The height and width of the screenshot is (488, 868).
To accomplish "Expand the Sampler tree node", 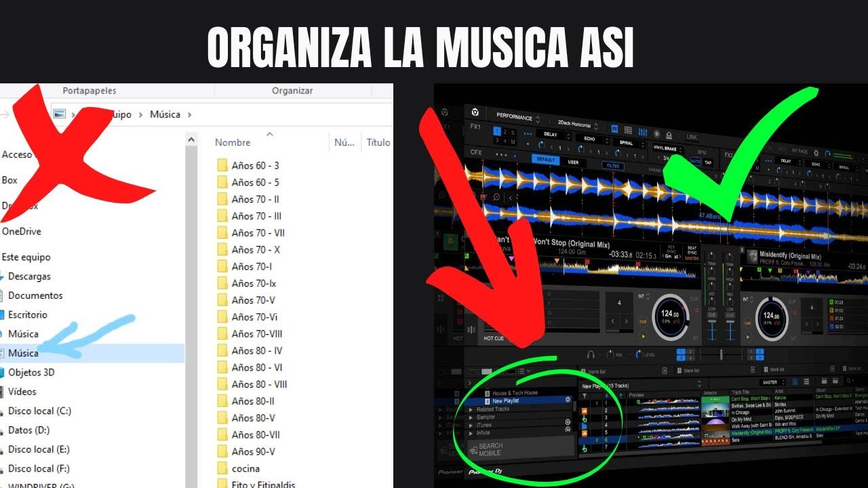I will tap(471, 417).
